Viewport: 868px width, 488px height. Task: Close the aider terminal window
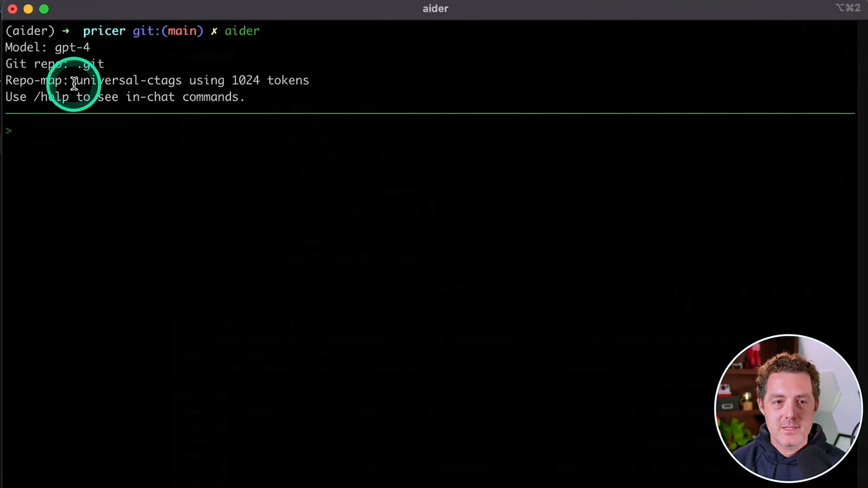pyautogui.click(x=12, y=9)
